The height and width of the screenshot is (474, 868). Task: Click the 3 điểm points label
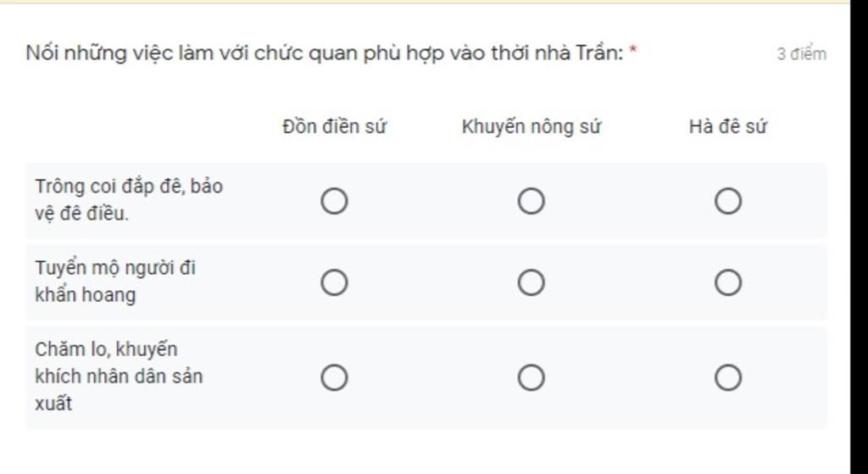coord(801,54)
